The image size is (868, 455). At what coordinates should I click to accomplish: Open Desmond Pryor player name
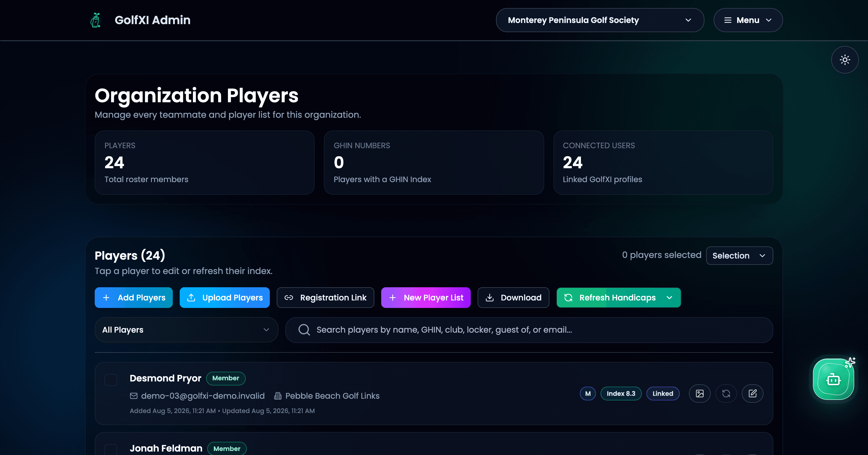[165, 378]
